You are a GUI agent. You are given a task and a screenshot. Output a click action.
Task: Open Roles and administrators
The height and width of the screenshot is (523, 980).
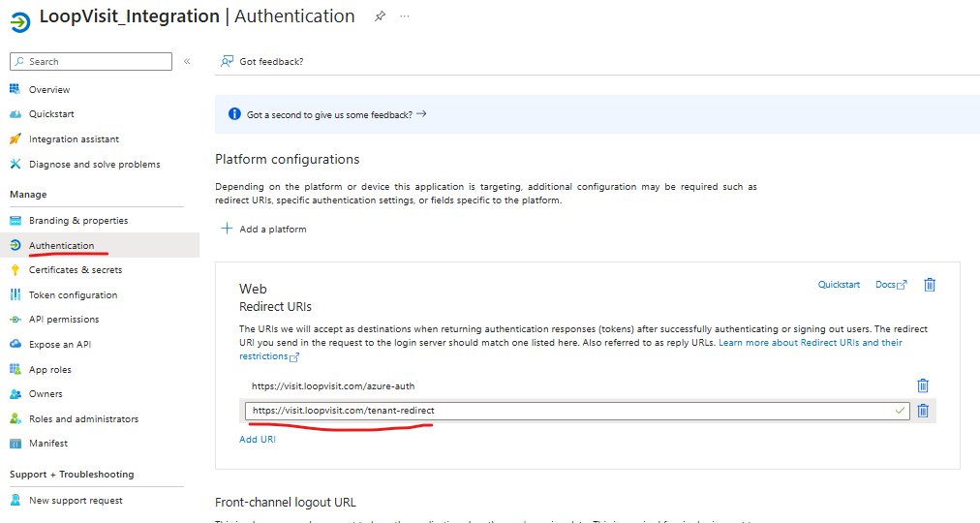[83, 418]
